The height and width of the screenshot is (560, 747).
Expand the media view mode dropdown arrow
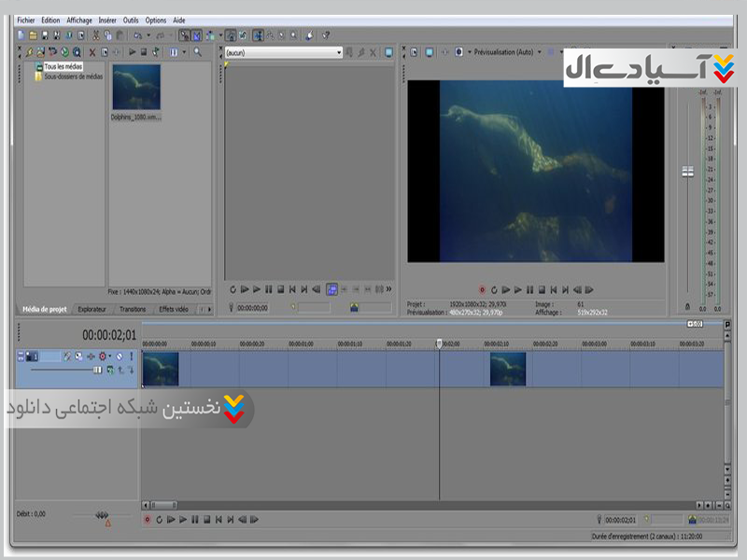pyautogui.click(x=184, y=52)
